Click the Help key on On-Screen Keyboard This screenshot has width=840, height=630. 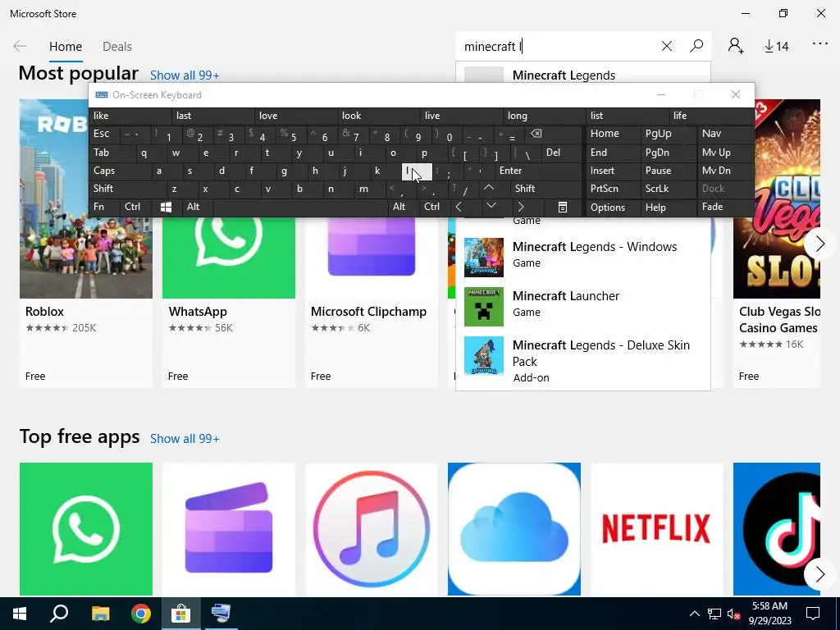pyautogui.click(x=668, y=208)
